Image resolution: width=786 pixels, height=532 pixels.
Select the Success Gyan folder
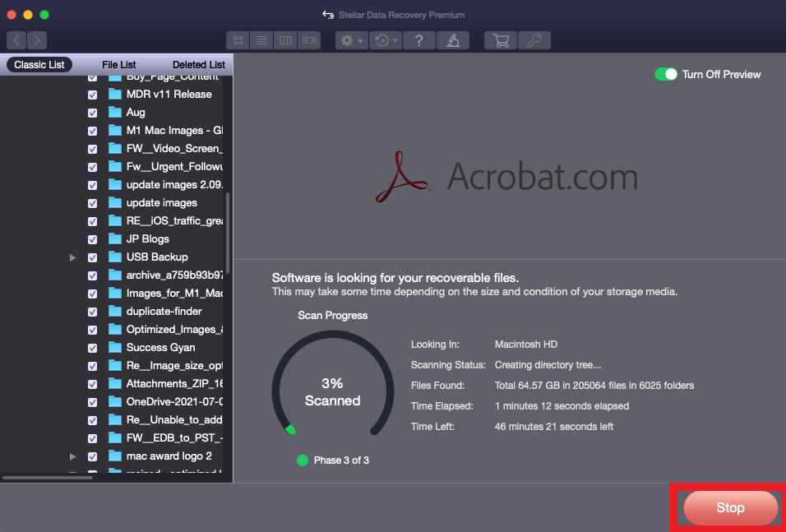coord(160,347)
